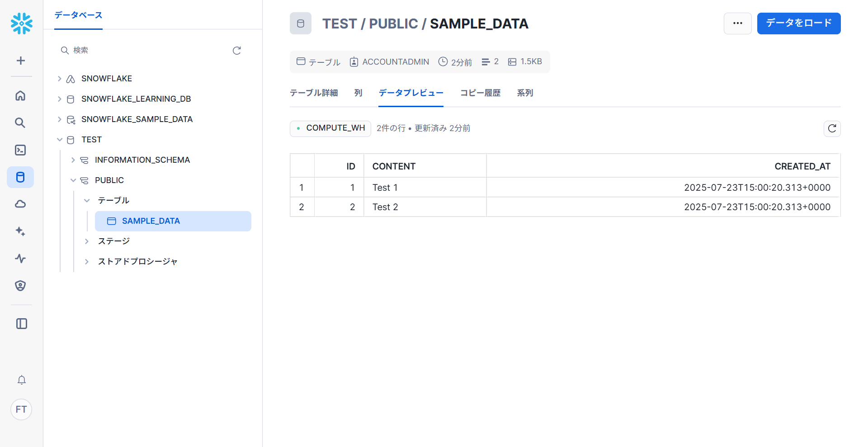Switch to the テーブル詳細 tab
The image size is (868, 447).
pos(314,93)
